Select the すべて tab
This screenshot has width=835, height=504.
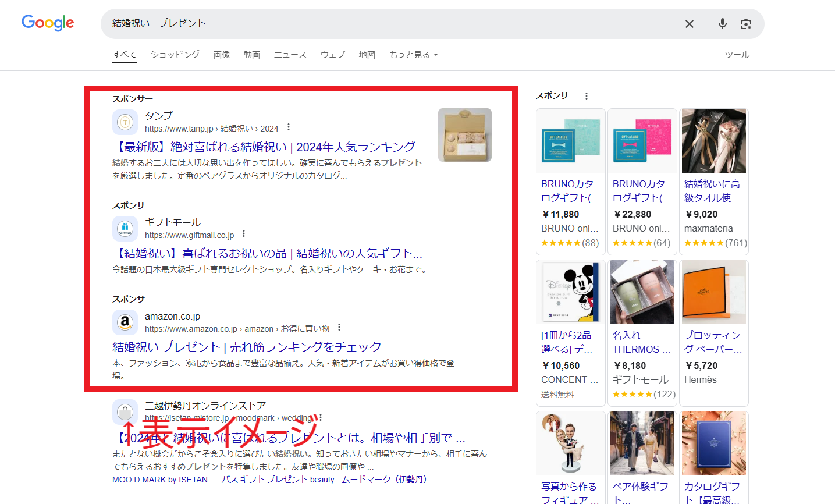125,55
